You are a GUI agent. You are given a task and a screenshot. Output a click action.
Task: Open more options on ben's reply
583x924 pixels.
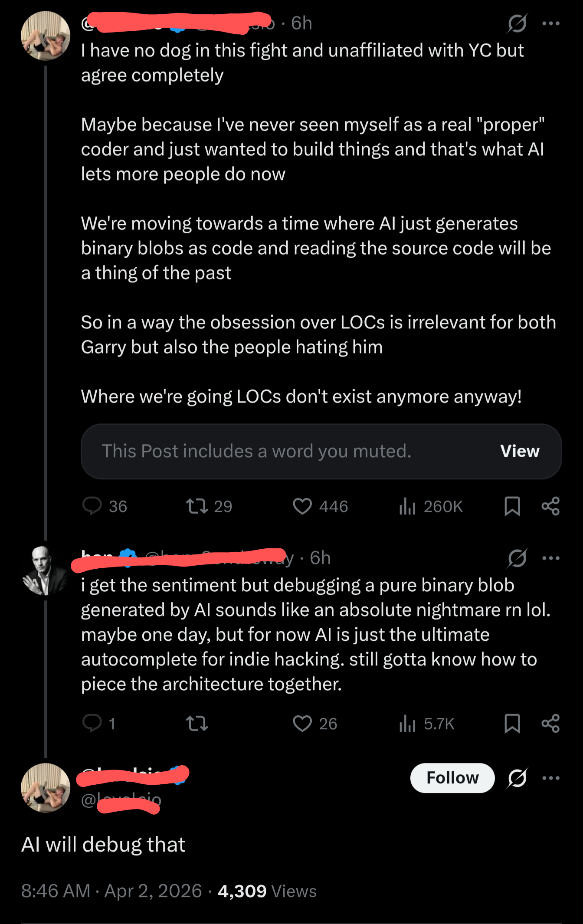tap(550, 558)
